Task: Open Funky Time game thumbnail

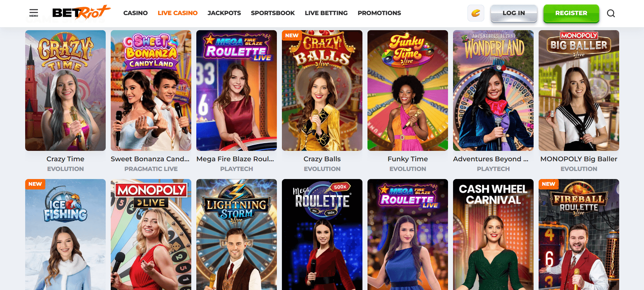Action: 408,91
